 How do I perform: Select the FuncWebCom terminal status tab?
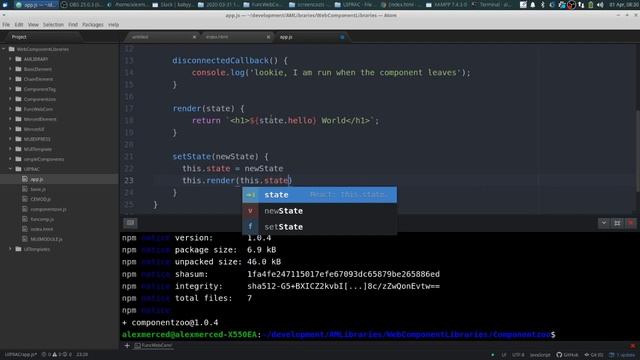click(153, 345)
